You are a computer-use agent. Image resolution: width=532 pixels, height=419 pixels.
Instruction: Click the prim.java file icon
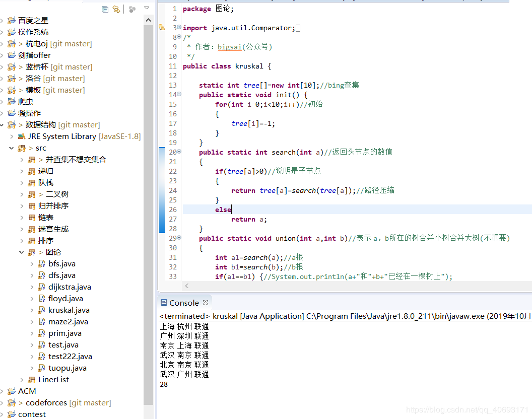(x=41, y=333)
